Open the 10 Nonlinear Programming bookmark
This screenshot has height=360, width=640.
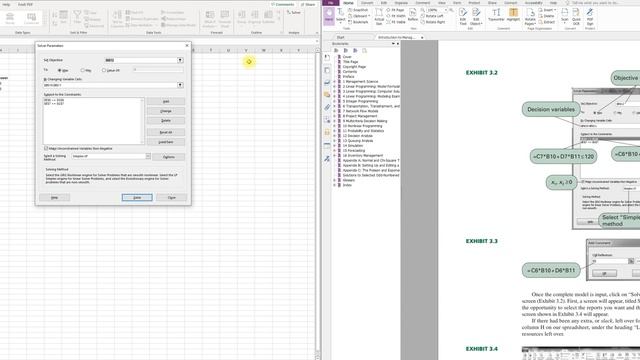click(362, 126)
